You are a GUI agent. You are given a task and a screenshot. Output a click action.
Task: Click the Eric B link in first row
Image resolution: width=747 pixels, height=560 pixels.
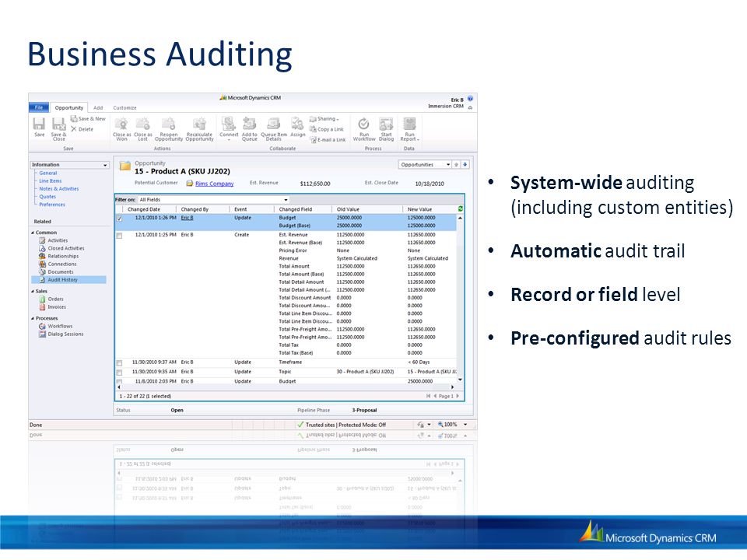188,218
